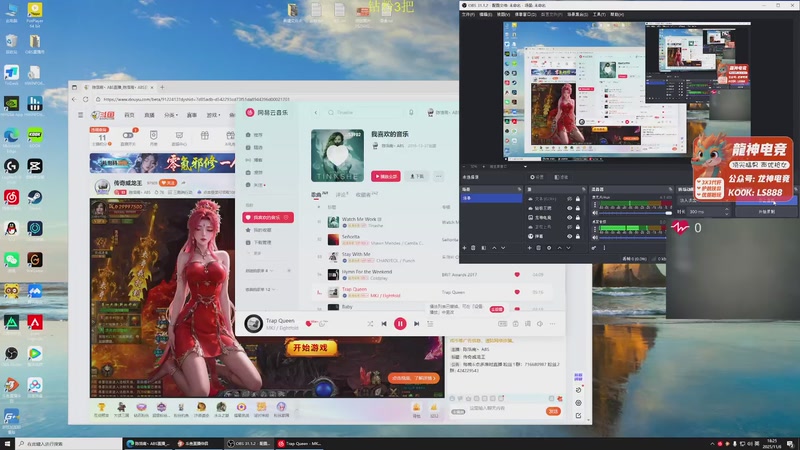Open the WeChat desktop shortcut

point(11,260)
